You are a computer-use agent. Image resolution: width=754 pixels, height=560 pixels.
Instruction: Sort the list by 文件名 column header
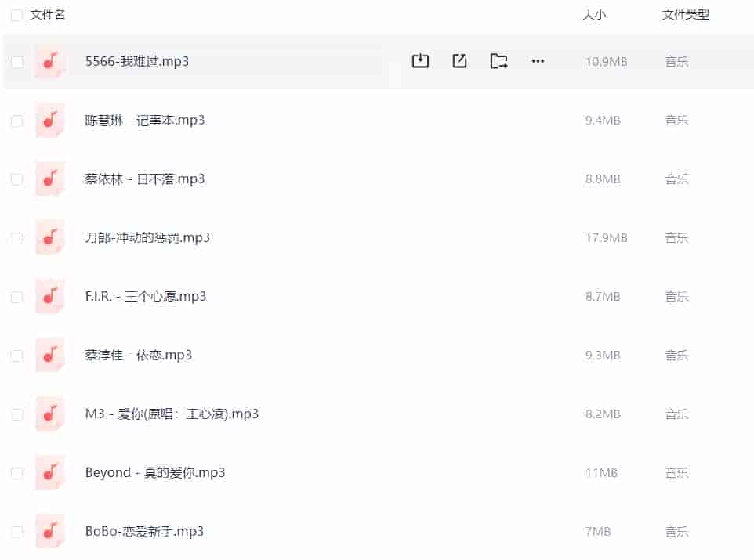[x=48, y=15]
